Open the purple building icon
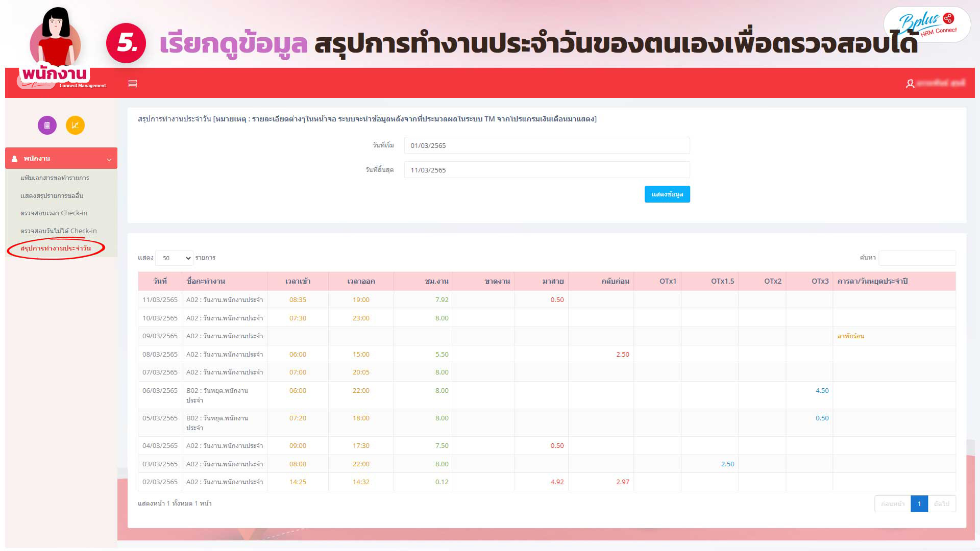Screen dimensions: 980x551 point(47,126)
